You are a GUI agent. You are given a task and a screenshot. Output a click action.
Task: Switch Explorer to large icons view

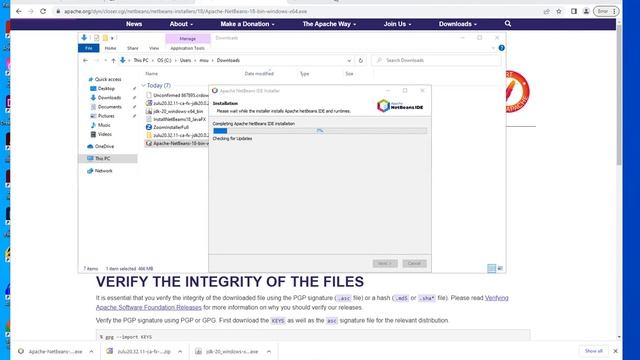click(500, 268)
